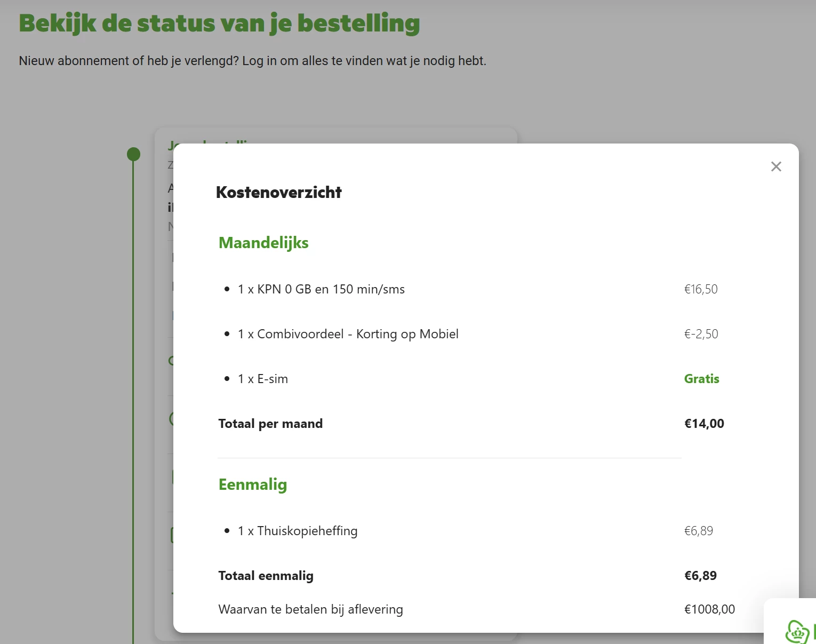Click the Eenmalig section heading

click(253, 484)
